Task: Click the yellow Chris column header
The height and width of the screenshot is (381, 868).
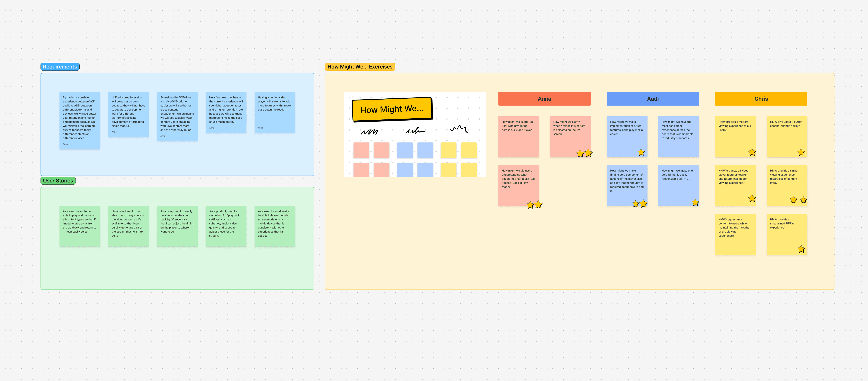Action: click(x=761, y=99)
